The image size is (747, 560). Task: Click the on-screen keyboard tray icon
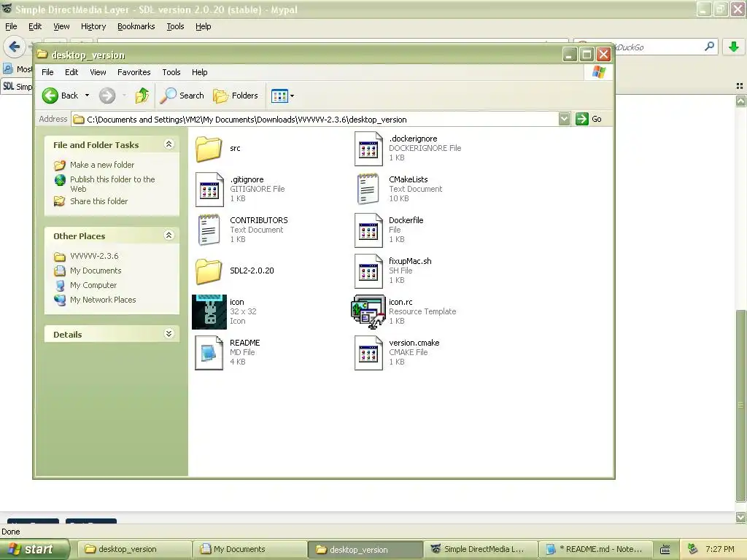(x=665, y=550)
